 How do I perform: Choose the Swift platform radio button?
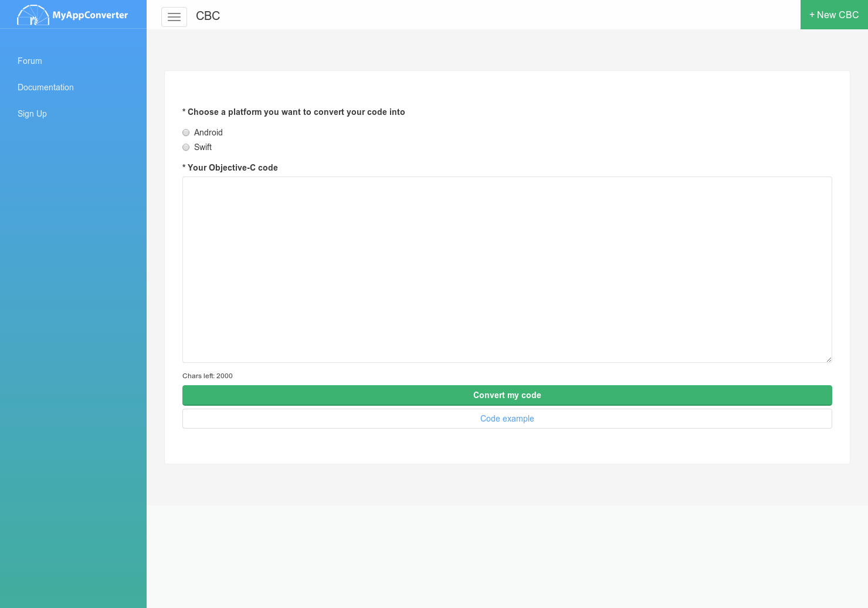click(x=186, y=147)
